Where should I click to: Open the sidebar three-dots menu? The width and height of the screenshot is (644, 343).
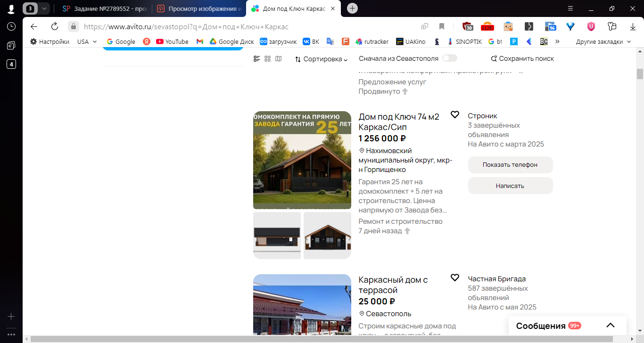[x=11, y=335]
